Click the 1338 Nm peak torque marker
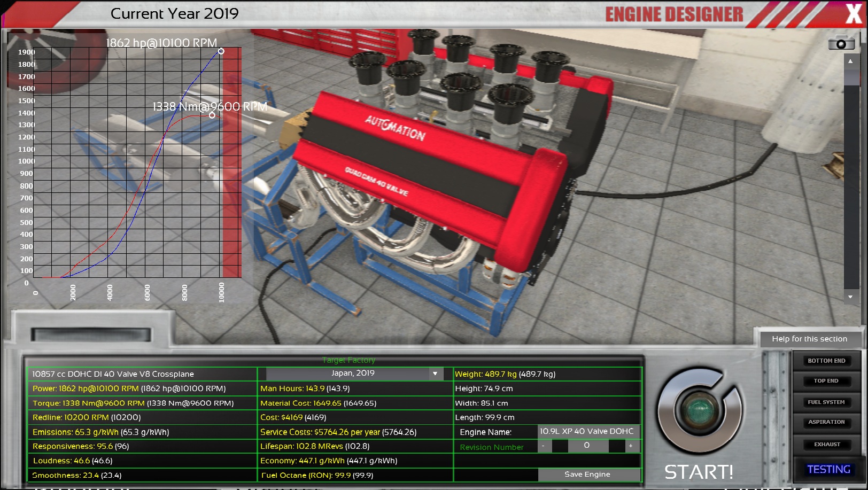This screenshot has width=868, height=490. tap(212, 115)
